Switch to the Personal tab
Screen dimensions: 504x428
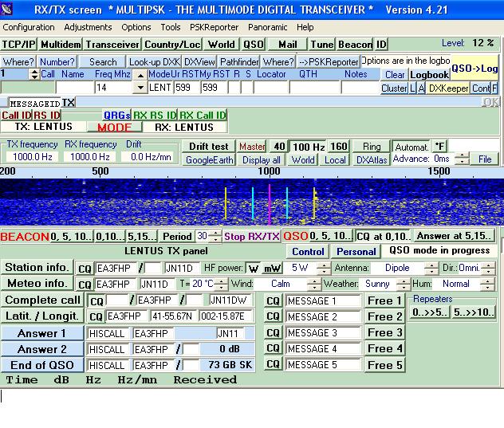point(356,251)
